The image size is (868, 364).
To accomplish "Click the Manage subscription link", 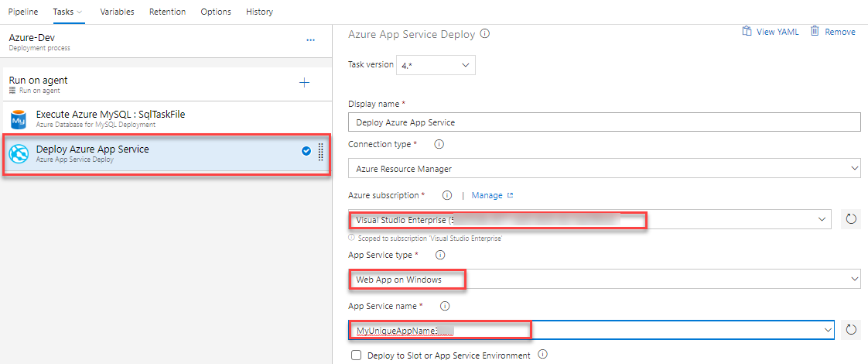I will coord(487,196).
